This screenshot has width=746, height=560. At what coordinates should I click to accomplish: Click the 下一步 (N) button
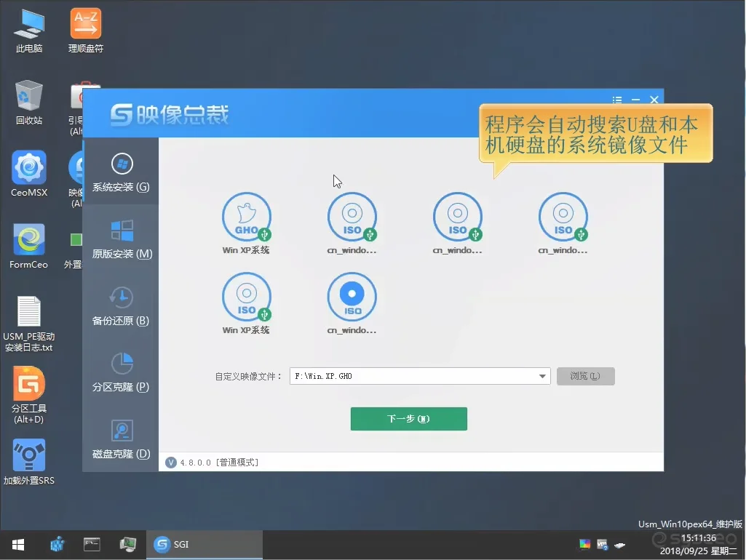[408, 419]
